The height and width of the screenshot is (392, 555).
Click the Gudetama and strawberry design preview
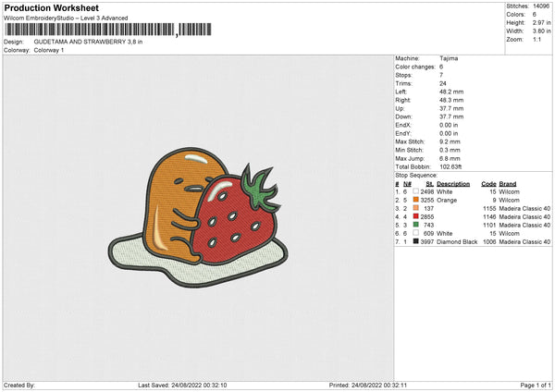[198, 217]
